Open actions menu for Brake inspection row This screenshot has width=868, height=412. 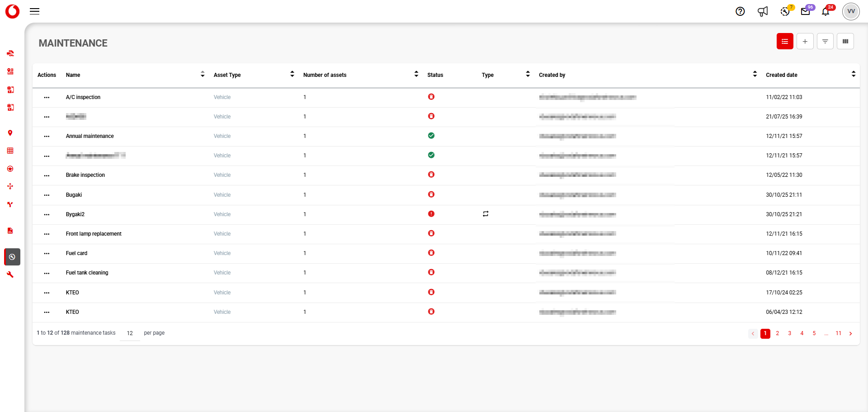tap(47, 175)
